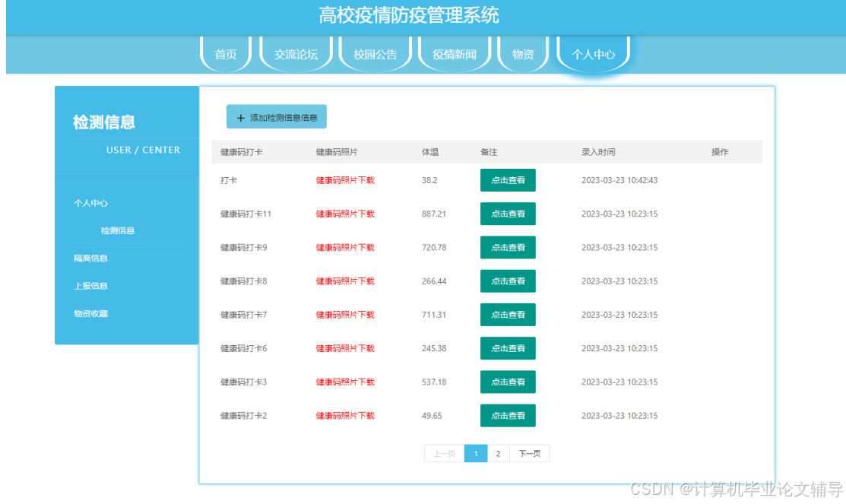Viewport: 846px width, 504px height.
Task: Download health code photo for 健康码打卡11
Action: coord(344,214)
